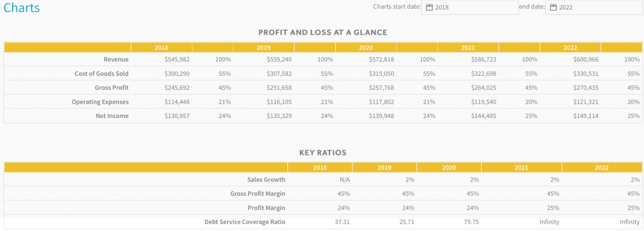Open the Charts start date field
The width and height of the screenshot is (644, 231).
(x=470, y=7)
